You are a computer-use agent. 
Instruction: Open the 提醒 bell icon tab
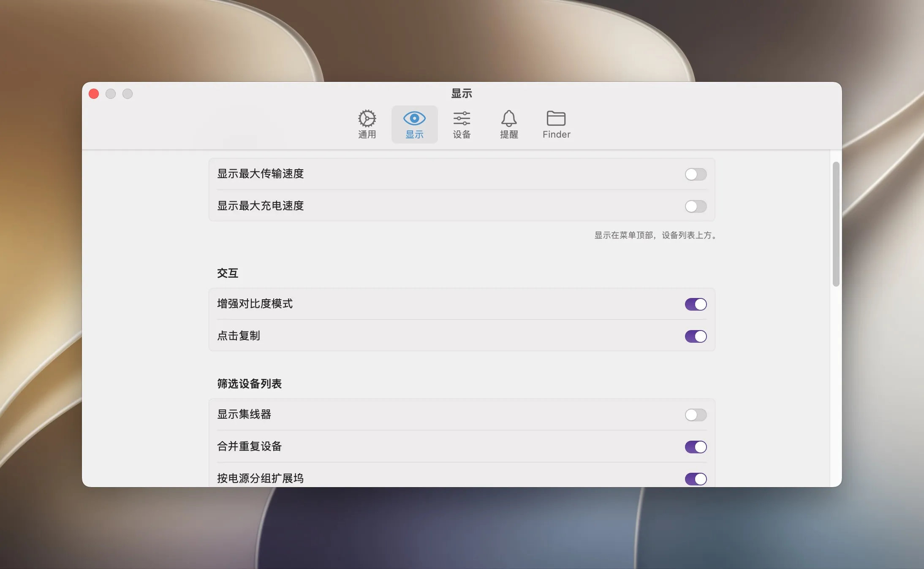click(509, 124)
